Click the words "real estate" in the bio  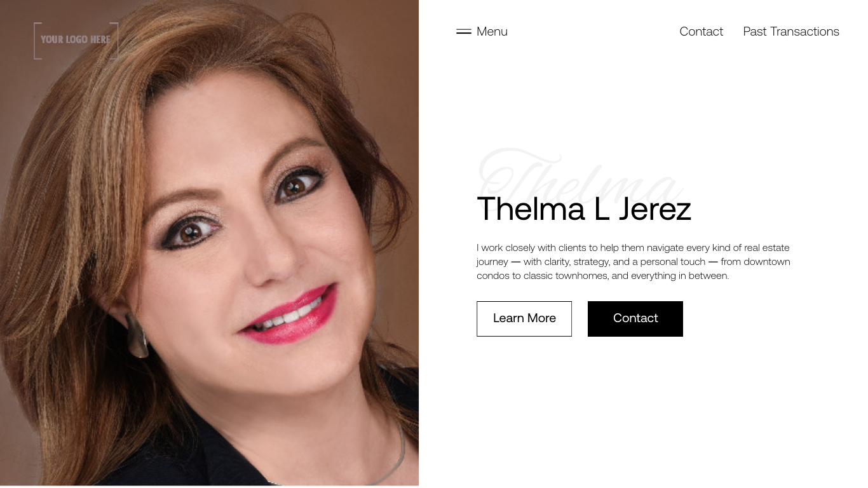[x=767, y=248]
